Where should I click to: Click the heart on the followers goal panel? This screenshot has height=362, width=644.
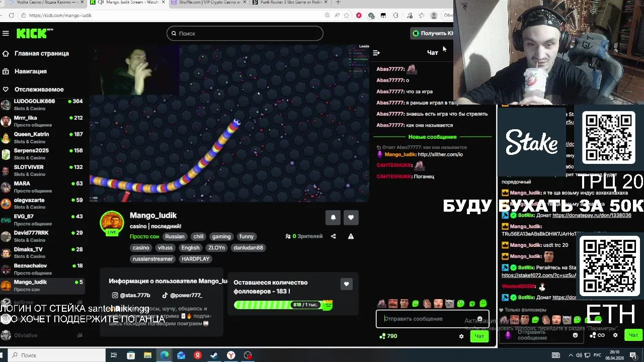click(x=346, y=284)
